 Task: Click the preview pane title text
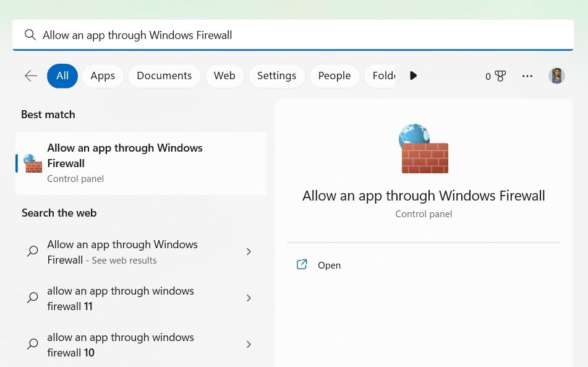424,196
